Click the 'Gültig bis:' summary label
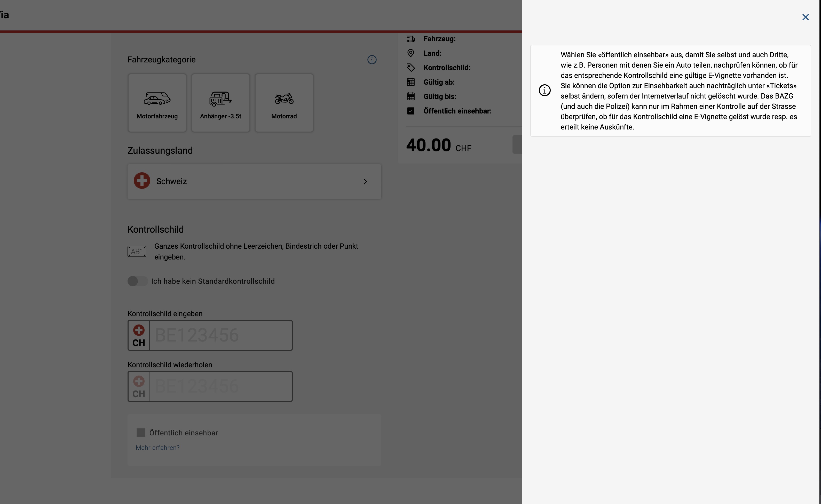 (440, 97)
